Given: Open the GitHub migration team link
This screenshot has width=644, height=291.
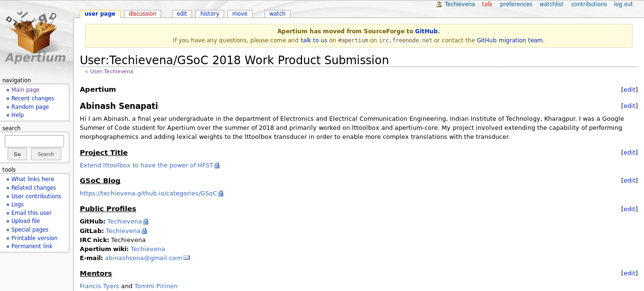Looking at the screenshot, I should (510, 40).
